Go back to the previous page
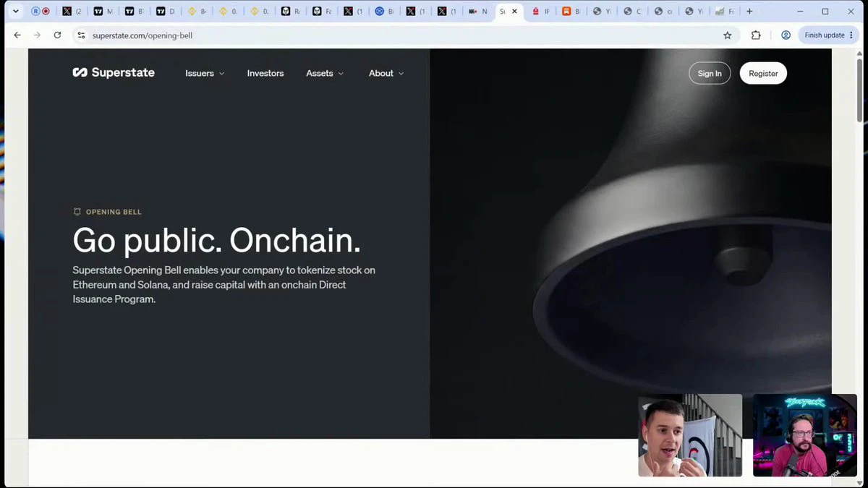This screenshot has height=488, width=868. 17,35
